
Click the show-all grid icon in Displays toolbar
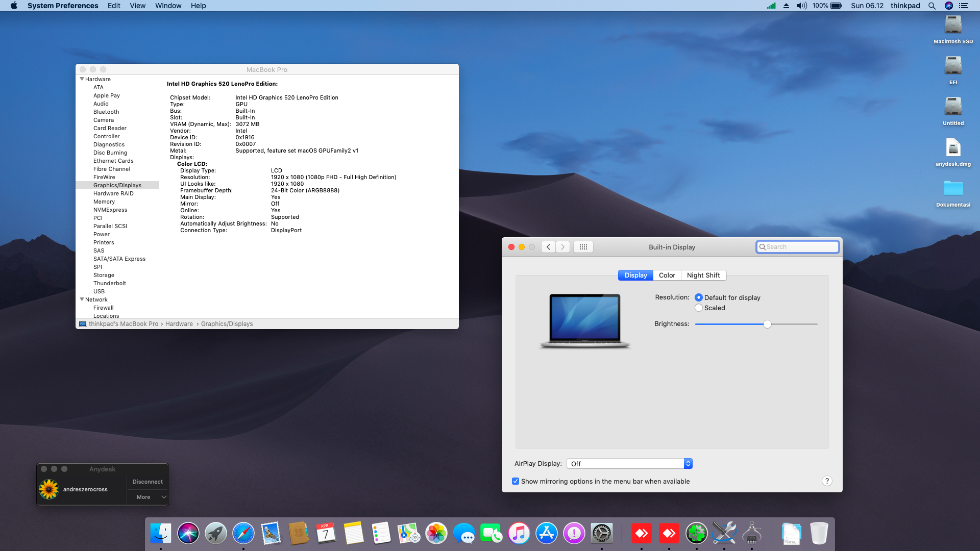[x=583, y=247]
